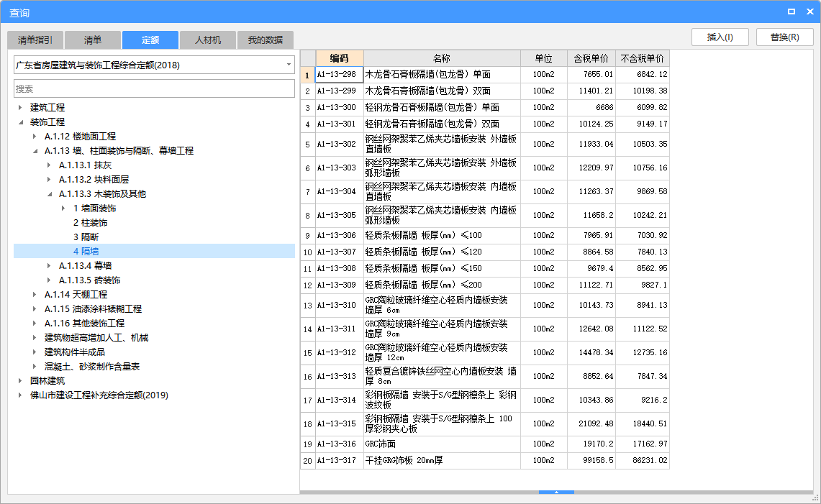Expand the A.1.13.5 砖装饰 node arrow
The height and width of the screenshot is (504, 821).
49,280
